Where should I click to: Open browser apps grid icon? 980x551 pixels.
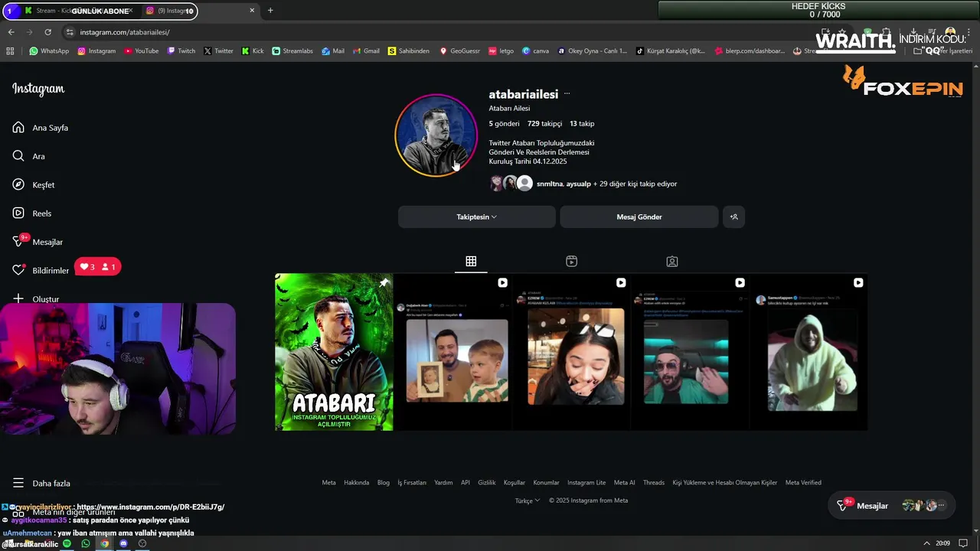tap(10, 51)
